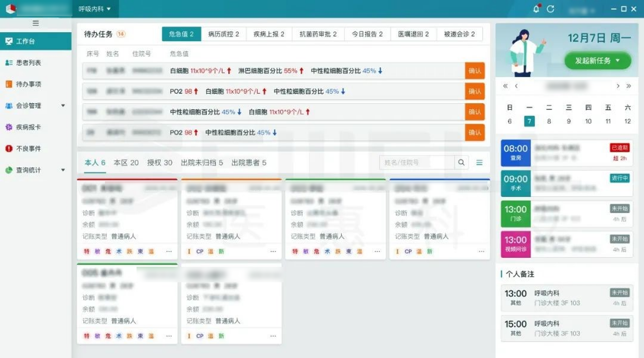
Task: Switch to the 出院患者 tab
Action: click(x=248, y=163)
